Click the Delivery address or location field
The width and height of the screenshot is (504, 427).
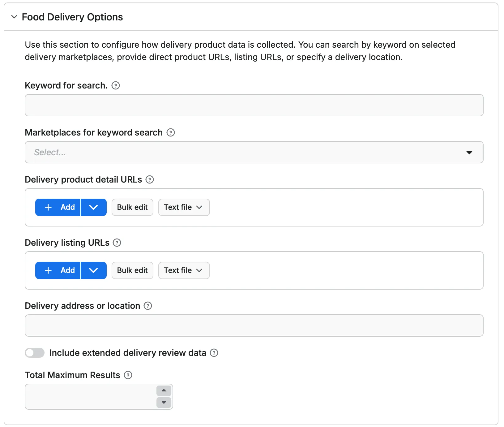[254, 325]
